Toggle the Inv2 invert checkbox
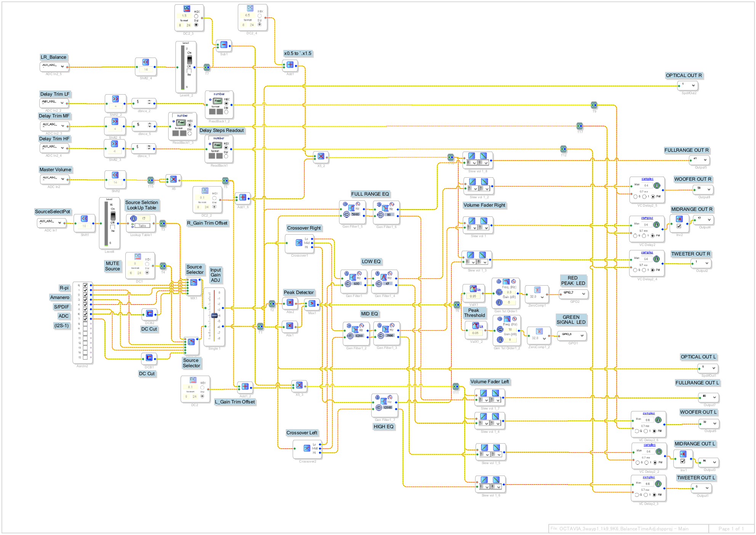756x535 pixels. click(679, 226)
